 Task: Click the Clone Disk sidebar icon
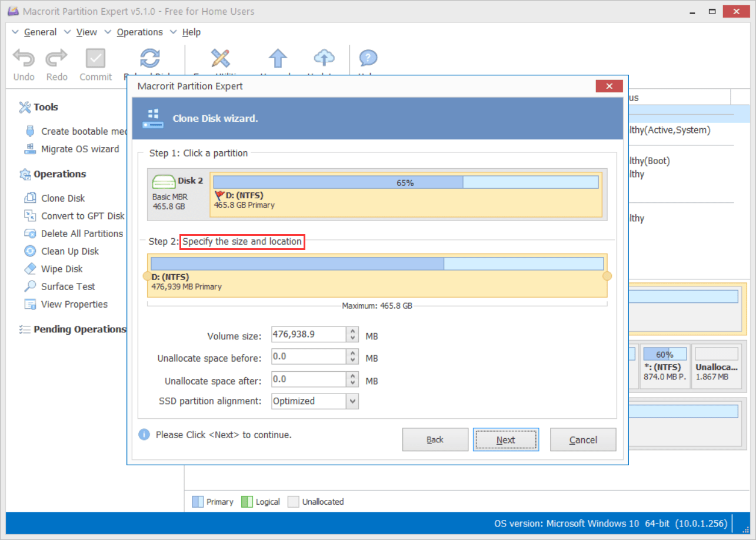tap(30, 198)
